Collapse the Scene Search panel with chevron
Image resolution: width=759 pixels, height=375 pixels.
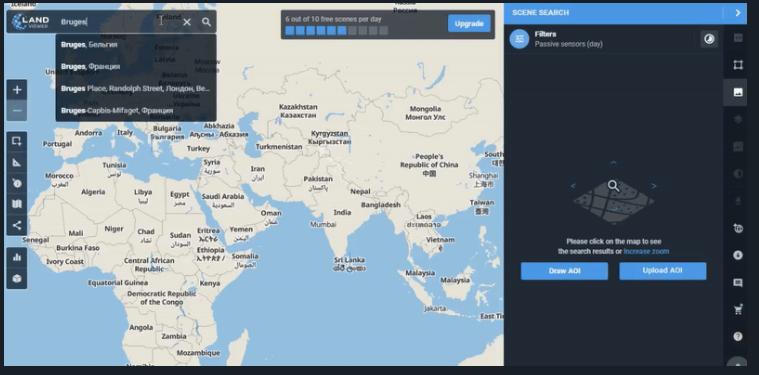738,13
